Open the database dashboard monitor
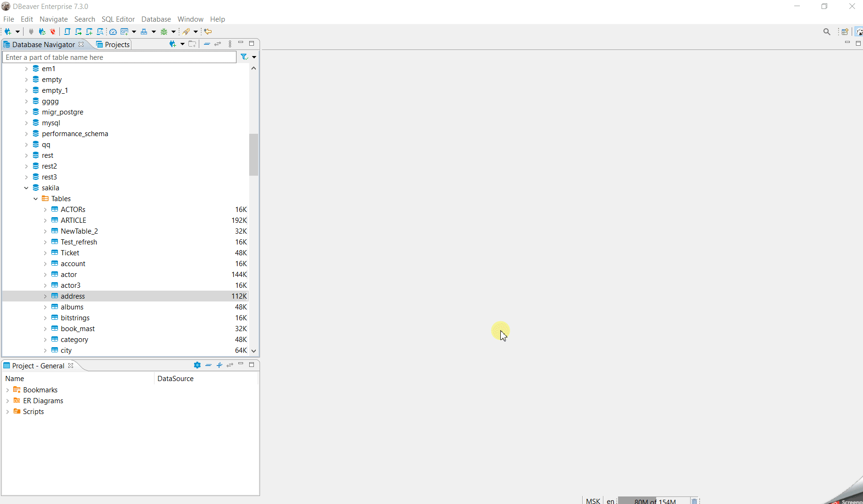The width and height of the screenshot is (863, 504). pyautogui.click(x=113, y=32)
